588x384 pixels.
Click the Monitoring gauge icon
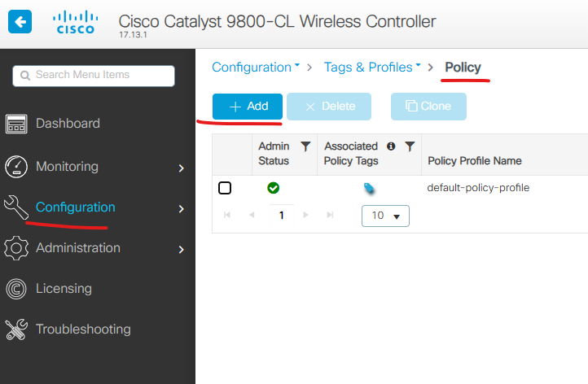[x=16, y=166]
